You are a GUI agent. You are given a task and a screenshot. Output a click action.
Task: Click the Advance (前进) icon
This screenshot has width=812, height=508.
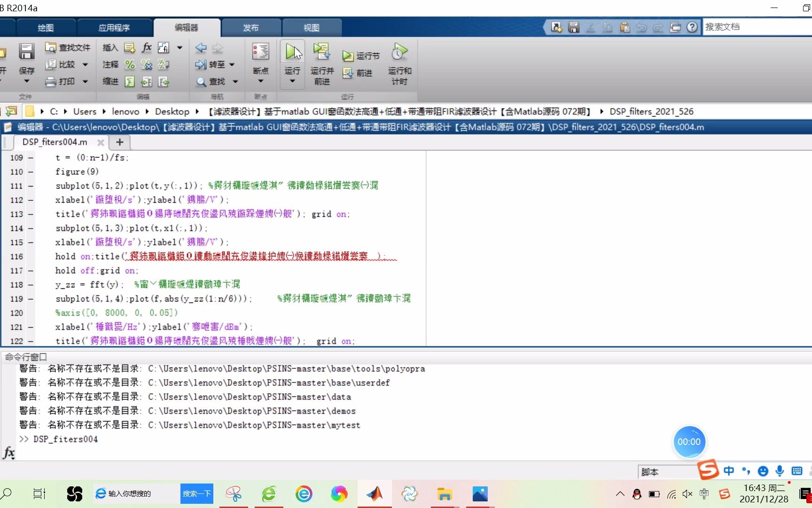coord(347,73)
